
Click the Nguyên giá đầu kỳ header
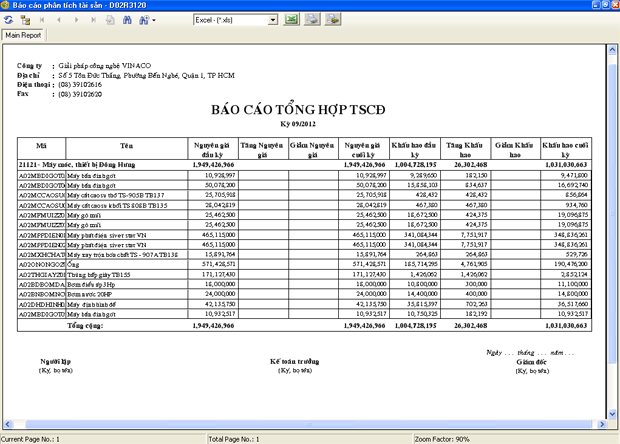pos(213,150)
